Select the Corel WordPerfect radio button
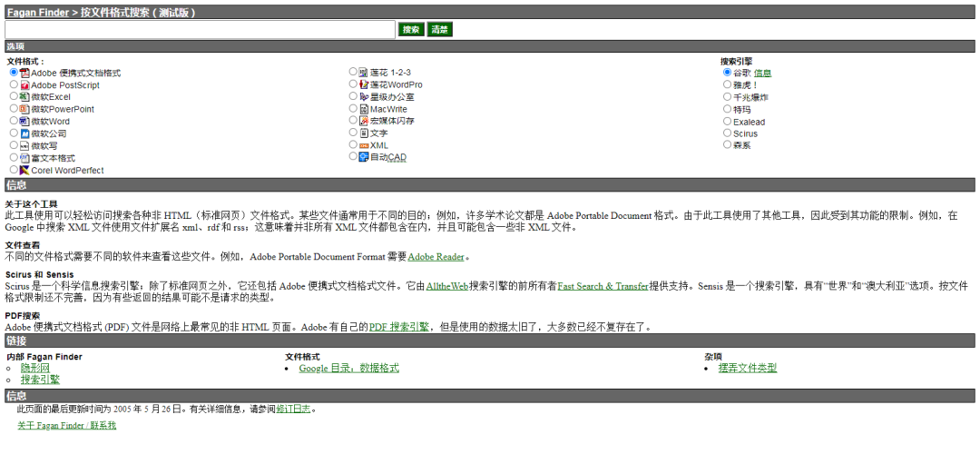Viewport: 980px width, 464px height. coord(14,170)
